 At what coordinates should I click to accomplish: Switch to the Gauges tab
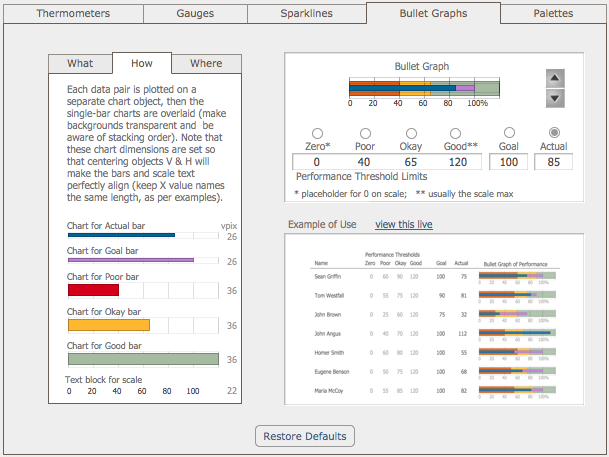tap(195, 14)
